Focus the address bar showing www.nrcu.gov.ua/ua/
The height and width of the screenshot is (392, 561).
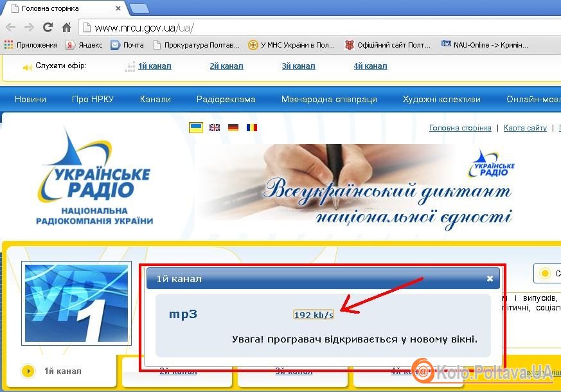(x=320, y=28)
